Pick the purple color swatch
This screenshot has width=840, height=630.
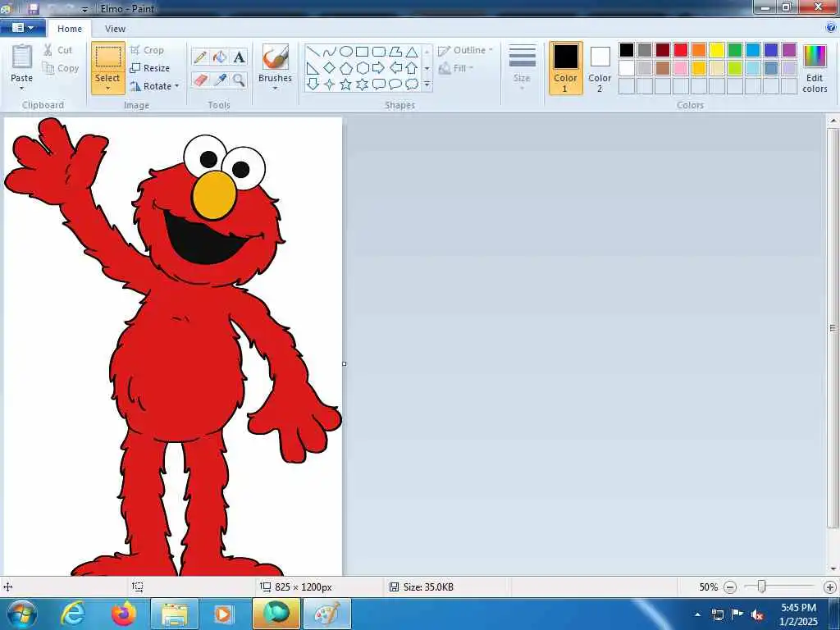tap(789, 50)
